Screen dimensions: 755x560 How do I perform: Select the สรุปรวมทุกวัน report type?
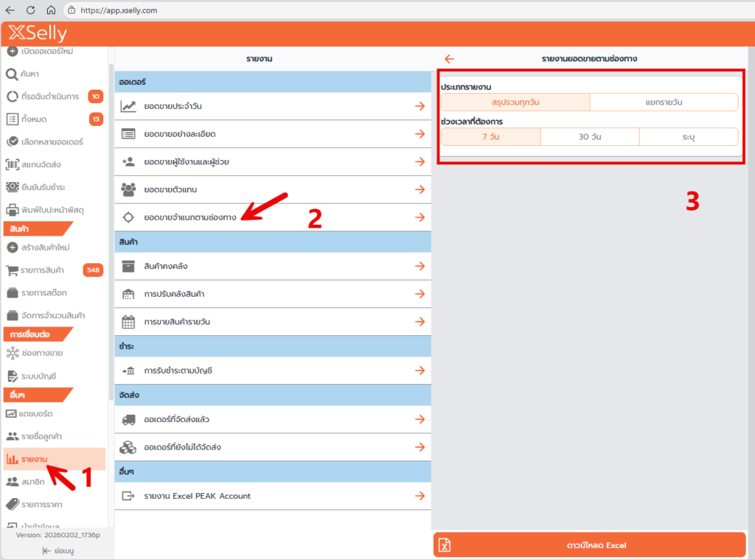click(515, 102)
